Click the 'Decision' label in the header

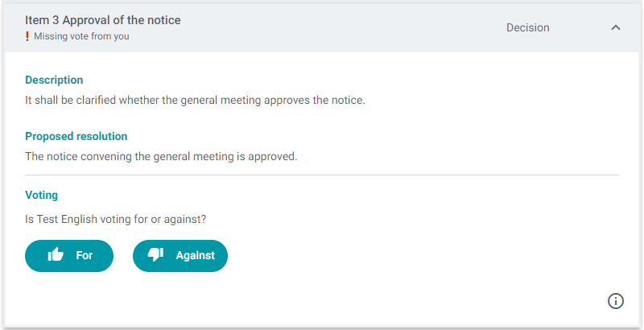[528, 27]
